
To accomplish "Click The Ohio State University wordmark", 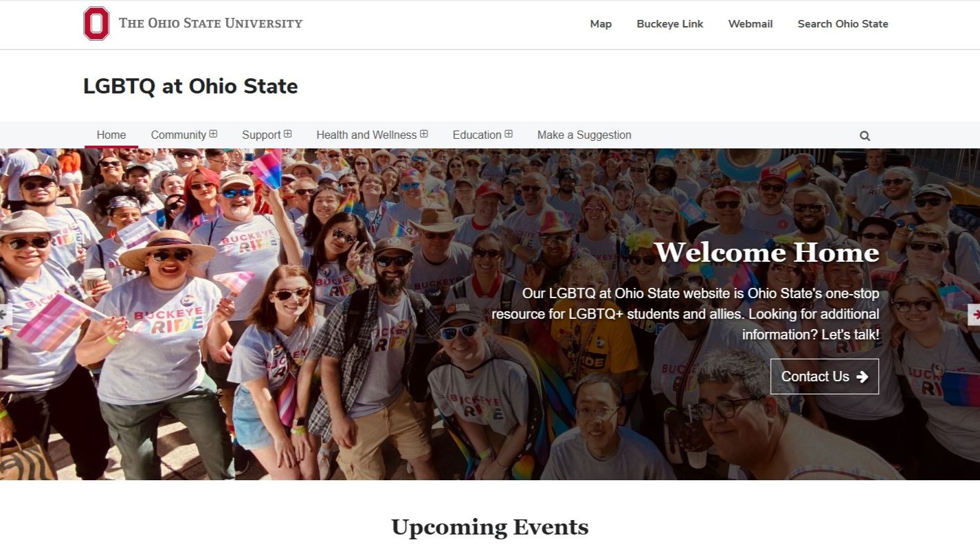I will point(210,23).
